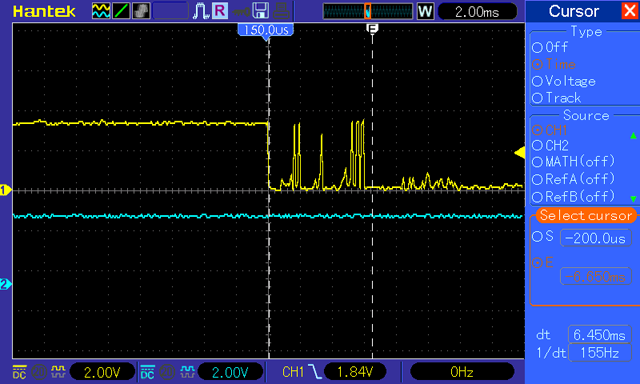Select the green diagonal line icon
640x384 pixels.
[121, 11]
